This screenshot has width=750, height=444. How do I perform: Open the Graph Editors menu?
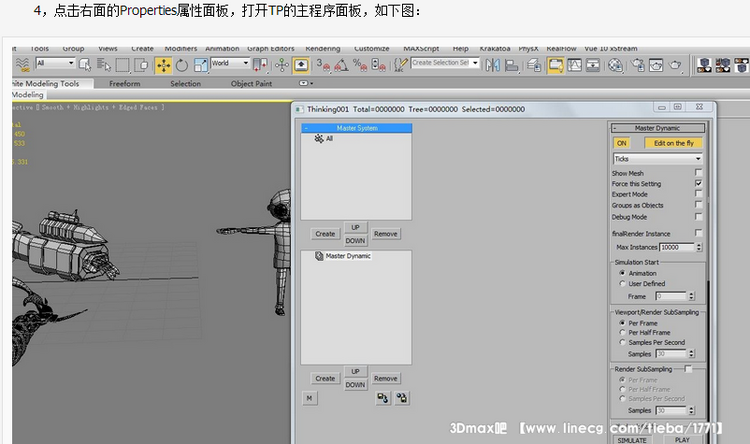click(x=268, y=48)
